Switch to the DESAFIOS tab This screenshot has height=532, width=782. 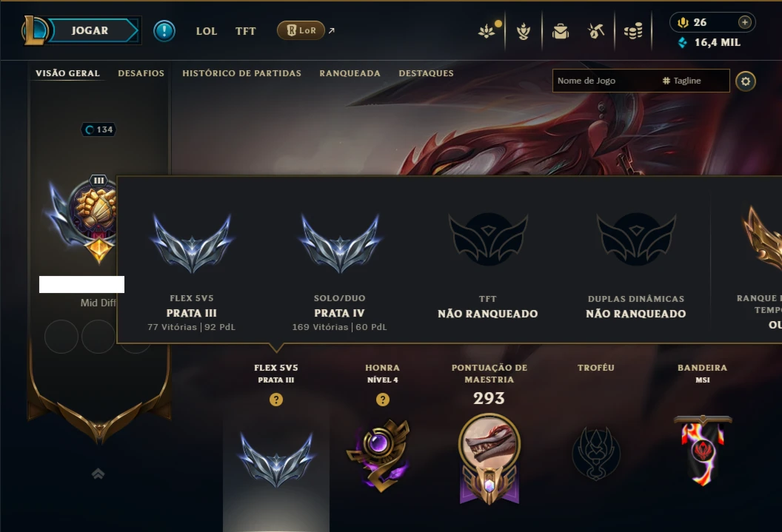[141, 73]
